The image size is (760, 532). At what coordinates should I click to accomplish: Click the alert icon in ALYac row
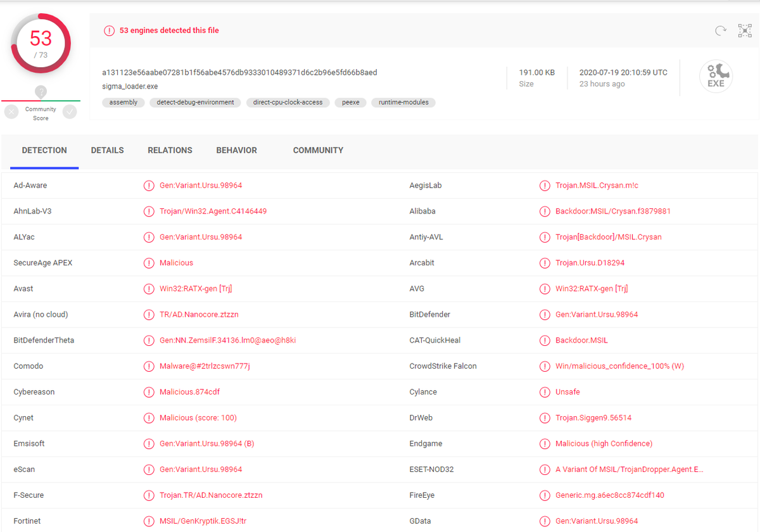pos(149,237)
